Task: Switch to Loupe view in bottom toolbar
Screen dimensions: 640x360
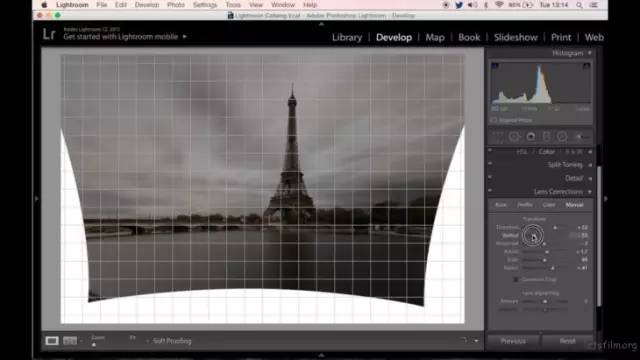Action: 52,340
